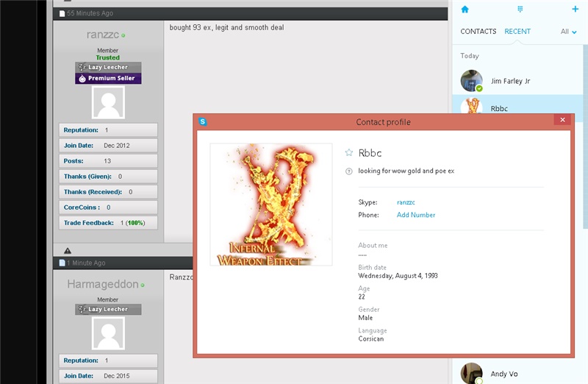Click the report post warning triangle icon
The width and height of the screenshot is (588, 384).
click(x=68, y=250)
